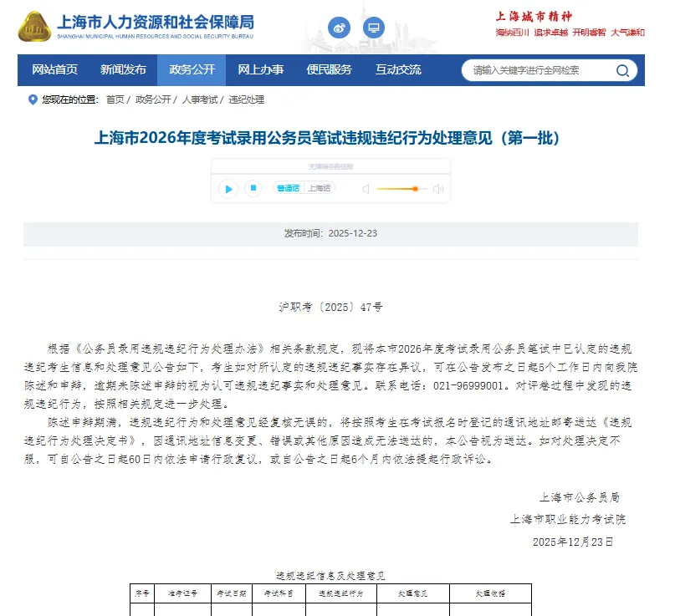Image resolution: width=675 pixels, height=616 pixels.
Task: Open the 政务公开 menu
Action: 192,69
